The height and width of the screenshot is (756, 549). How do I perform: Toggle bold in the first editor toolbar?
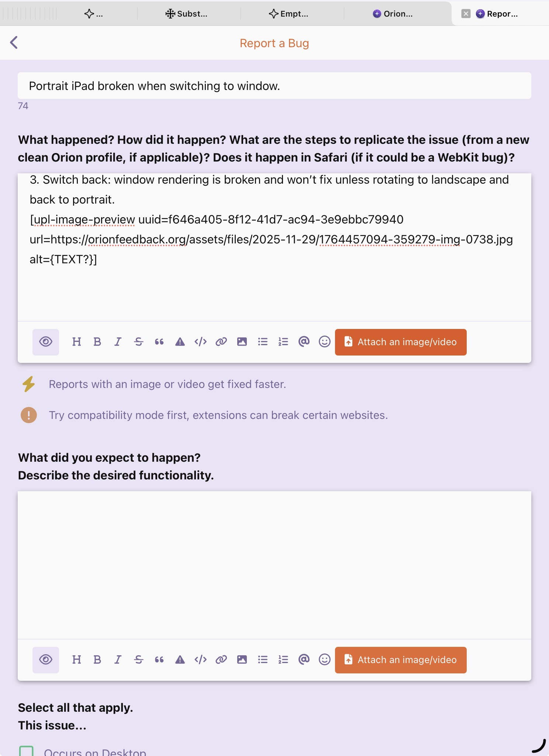[97, 342]
